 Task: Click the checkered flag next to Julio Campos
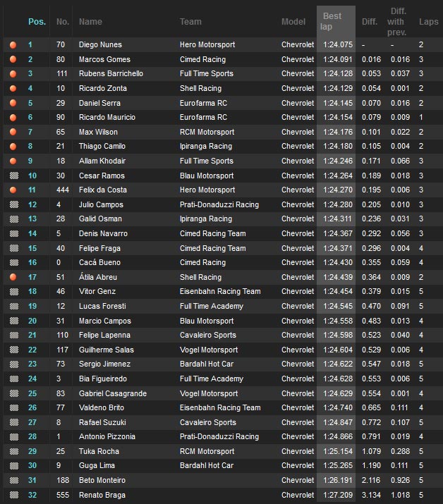click(x=14, y=204)
